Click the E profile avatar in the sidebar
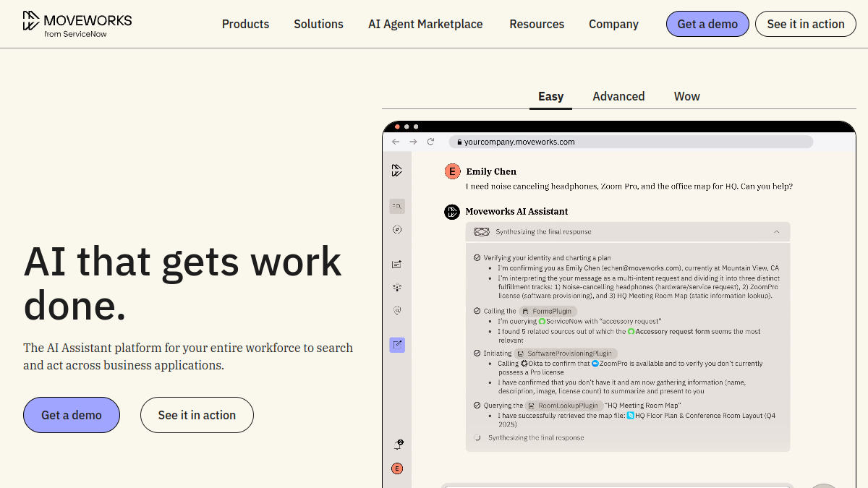The width and height of the screenshot is (868, 488). coord(397,468)
